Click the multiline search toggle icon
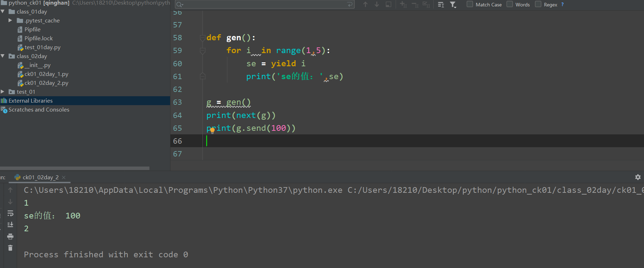644x268 pixels. point(441,5)
